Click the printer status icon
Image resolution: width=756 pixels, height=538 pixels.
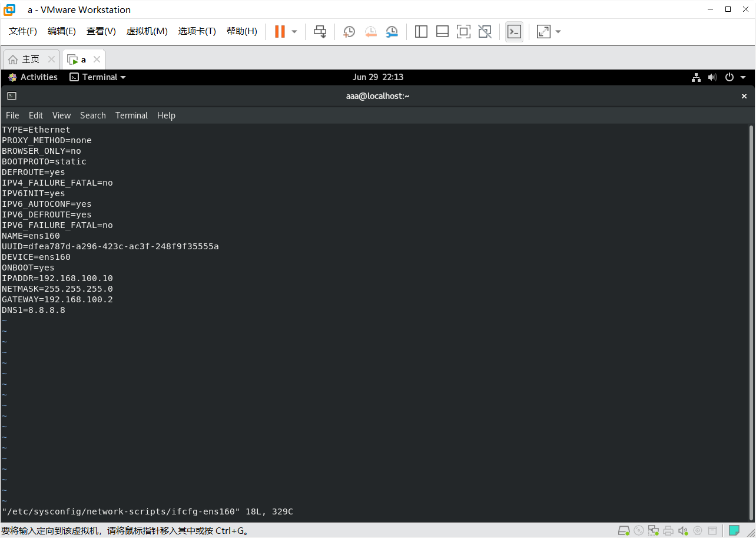(668, 531)
